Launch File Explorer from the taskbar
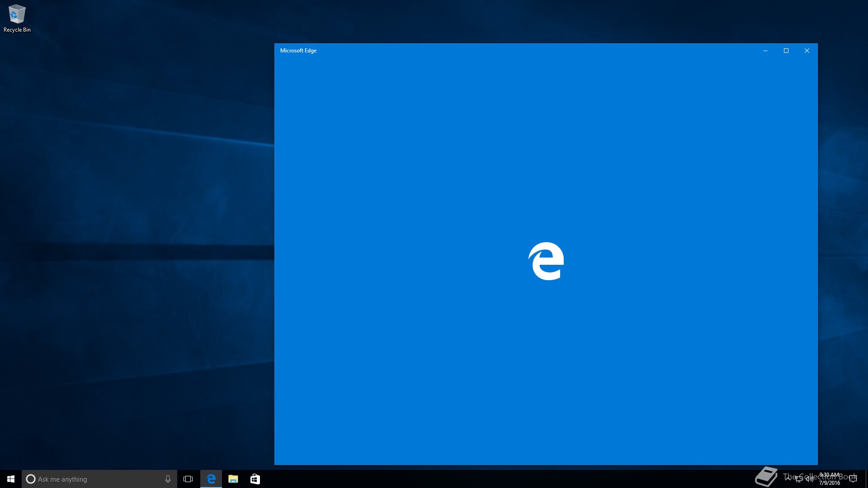Viewport: 868px width, 488px height. [x=233, y=479]
